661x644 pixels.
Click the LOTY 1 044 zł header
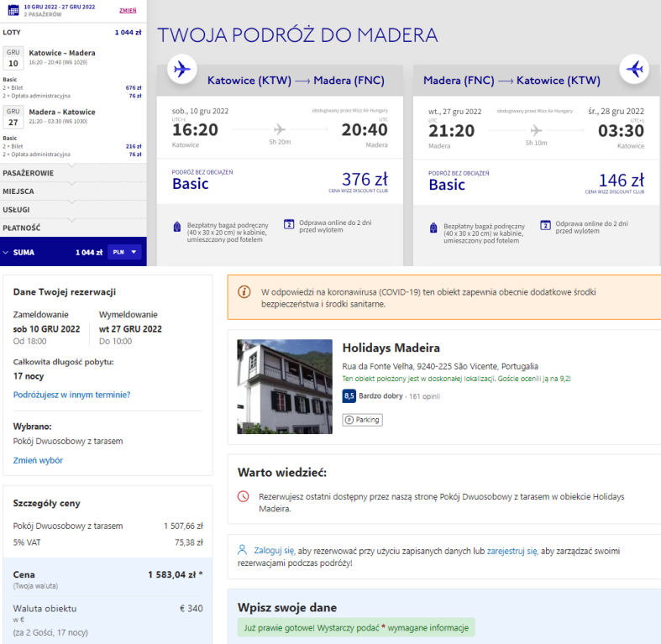pos(72,33)
